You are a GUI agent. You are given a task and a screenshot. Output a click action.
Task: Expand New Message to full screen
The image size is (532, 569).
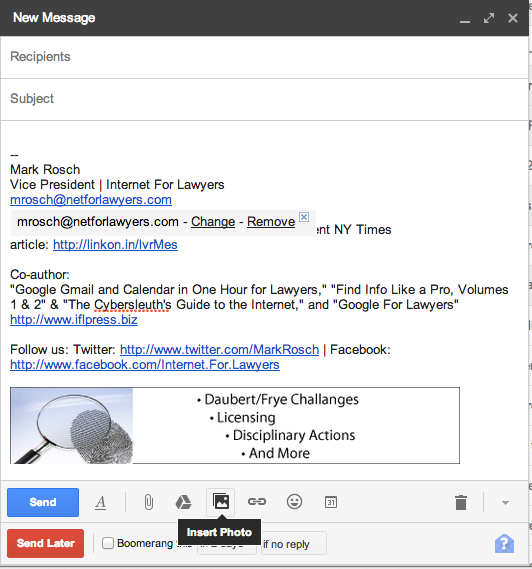489,18
